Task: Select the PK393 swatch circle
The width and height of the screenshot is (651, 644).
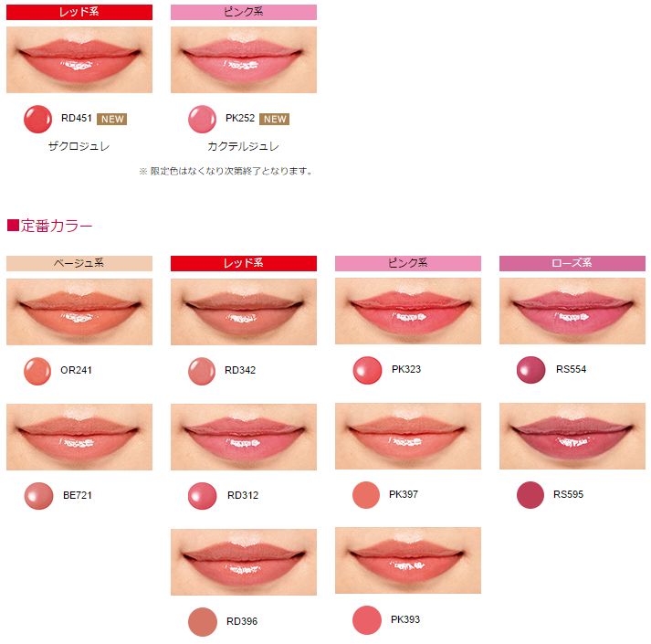Action: [x=367, y=620]
